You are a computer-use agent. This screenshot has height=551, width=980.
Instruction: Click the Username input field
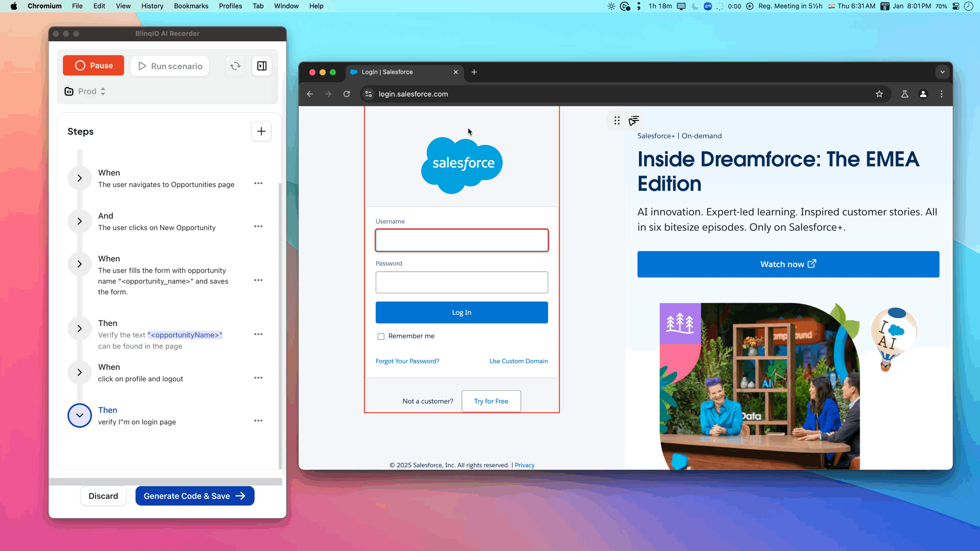click(462, 240)
